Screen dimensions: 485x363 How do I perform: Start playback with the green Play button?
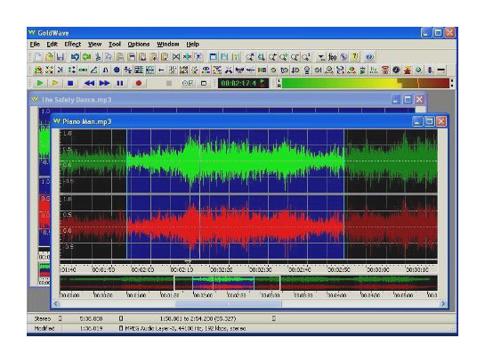pos(40,83)
